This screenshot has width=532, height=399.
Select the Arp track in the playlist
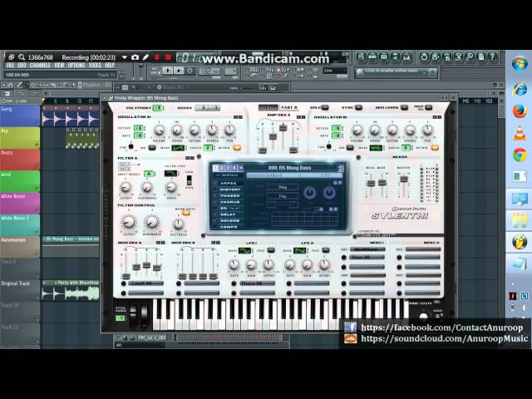tap(20, 137)
